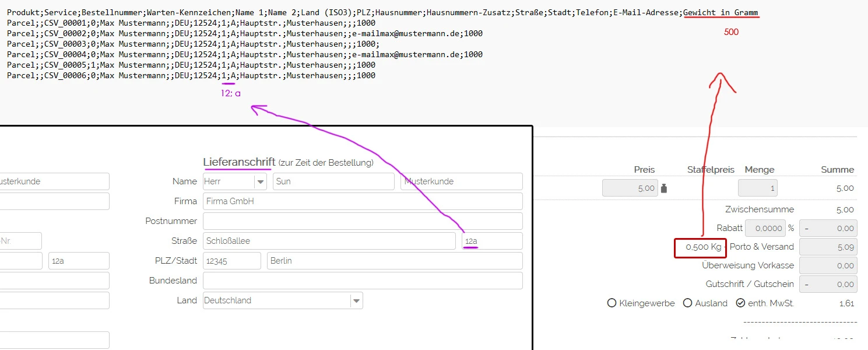Select the Schloßallee street field
Viewport: 868px width, 350px height.
[x=329, y=241]
